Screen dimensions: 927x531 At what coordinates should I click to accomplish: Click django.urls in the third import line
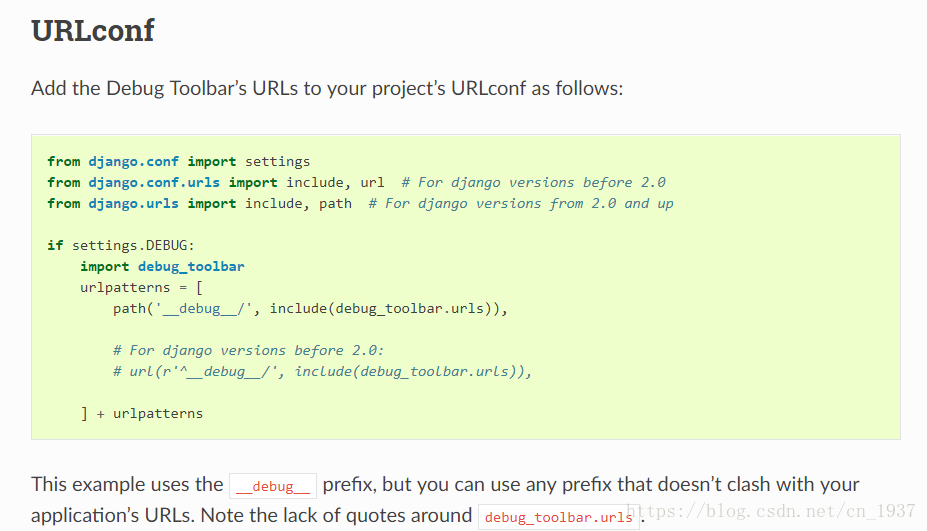132,203
